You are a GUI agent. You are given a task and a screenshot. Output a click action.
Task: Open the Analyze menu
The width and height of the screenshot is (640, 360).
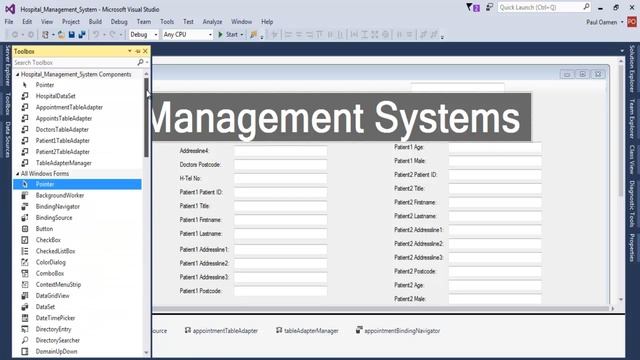click(212, 22)
